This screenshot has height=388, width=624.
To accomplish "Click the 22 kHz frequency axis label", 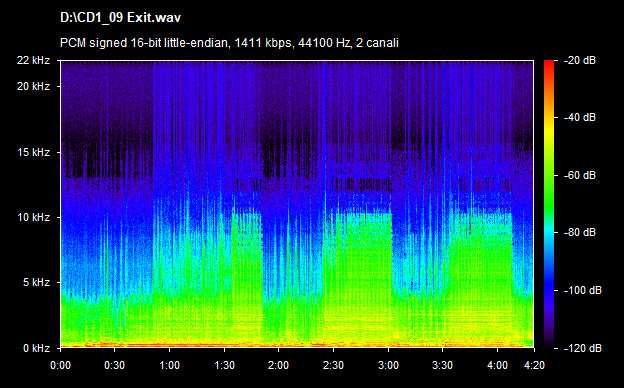I will (x=33, y=60).
